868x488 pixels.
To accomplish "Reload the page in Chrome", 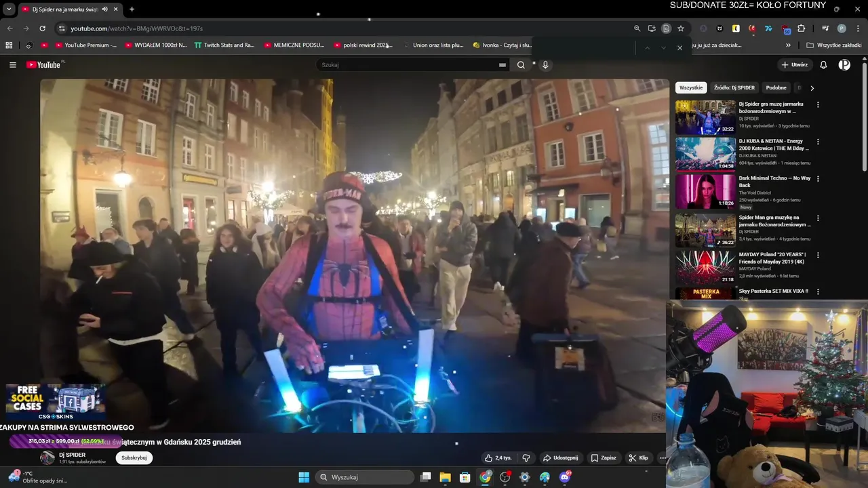I will point(42,28).
